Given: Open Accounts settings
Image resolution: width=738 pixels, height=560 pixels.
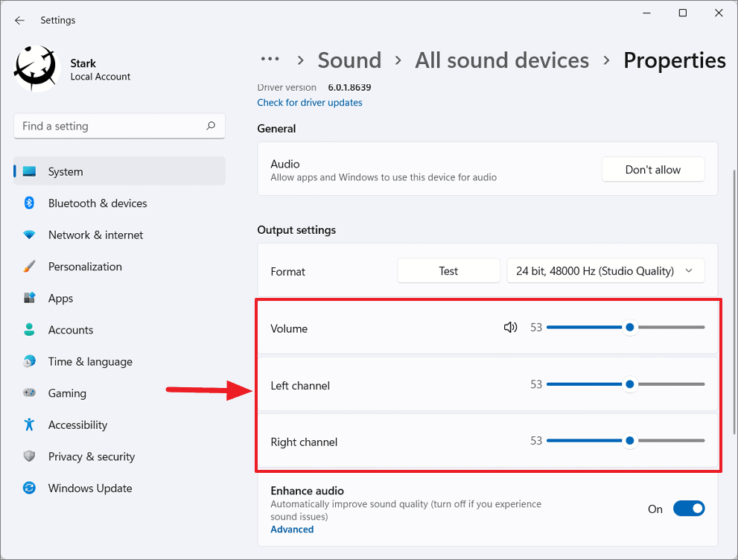Looking at the screenshot, I should (x=70, y=329).
